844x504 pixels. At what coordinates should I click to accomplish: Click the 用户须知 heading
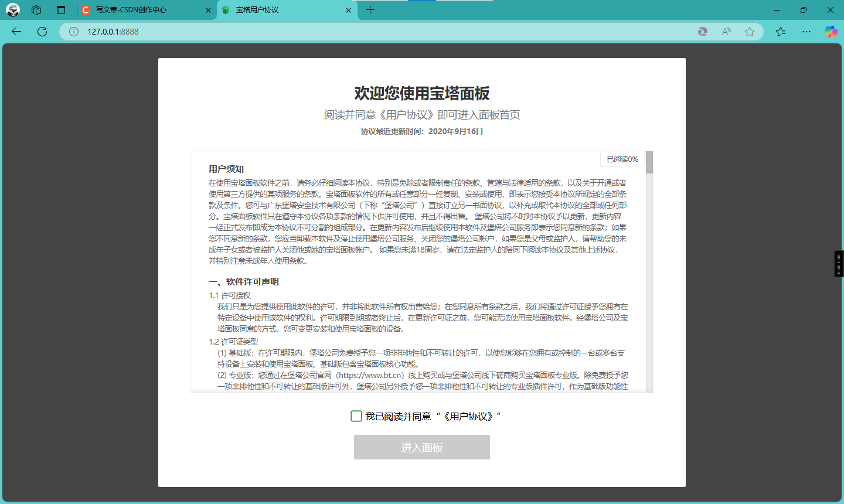point(226,169)
